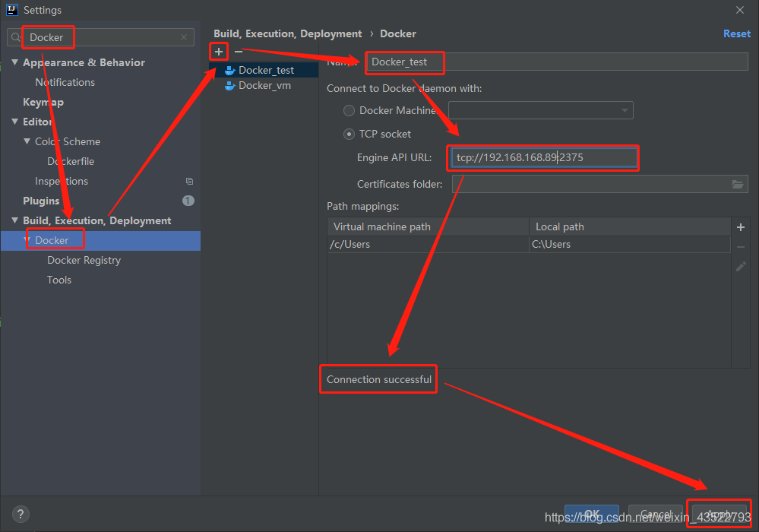Collapse the Color Scheme node
The width and height of the screenshot is (759, 532).
tap(27, 141)
